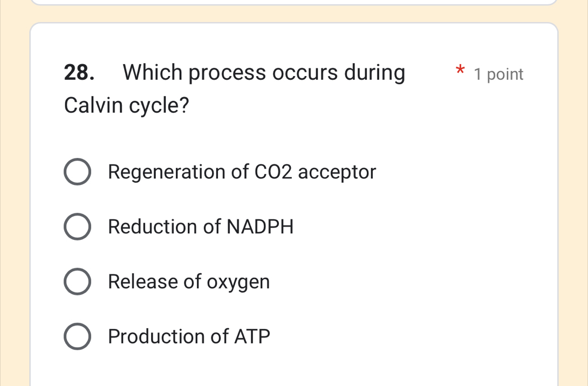Click the text 'Calvin cycle?'
The height and width of the screenshot is (386, 588).
point(126,105)
